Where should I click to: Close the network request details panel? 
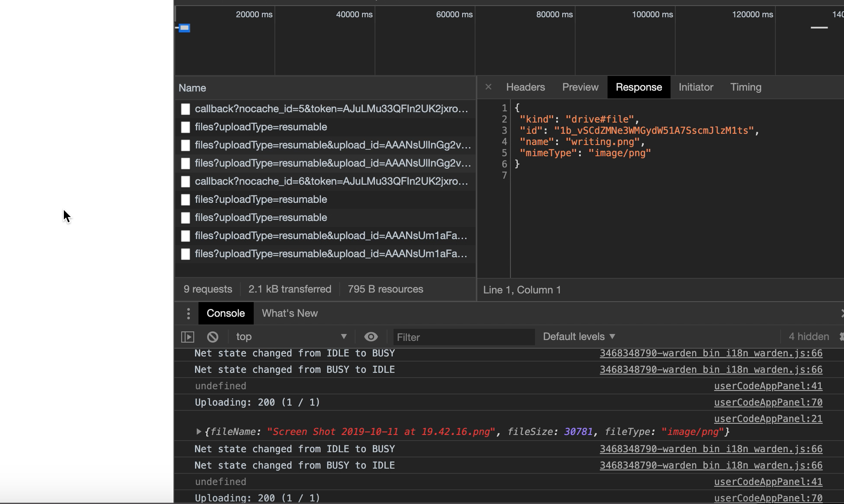click(488, 87)
